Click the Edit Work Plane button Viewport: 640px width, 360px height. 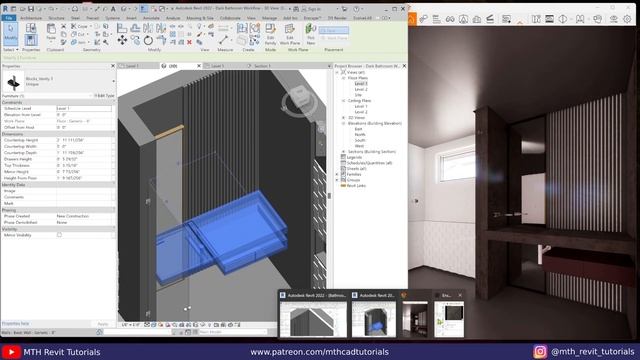pos(290,33)
